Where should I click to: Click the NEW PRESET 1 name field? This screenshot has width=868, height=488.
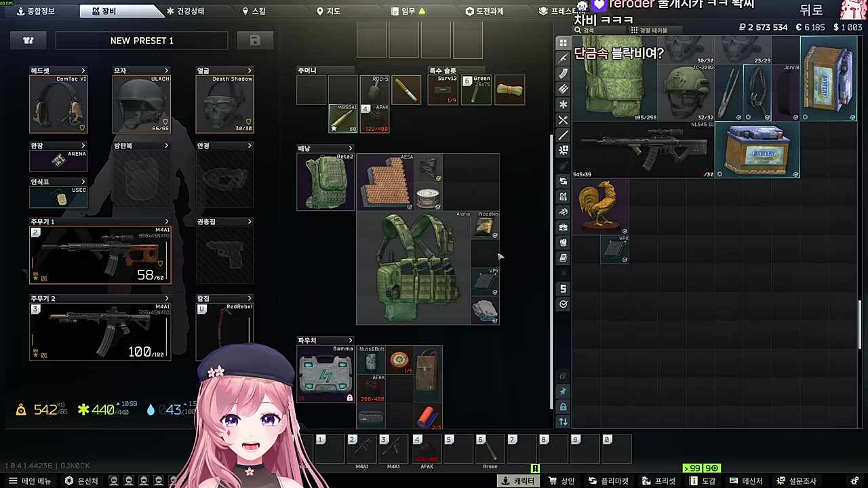[142, 41]
